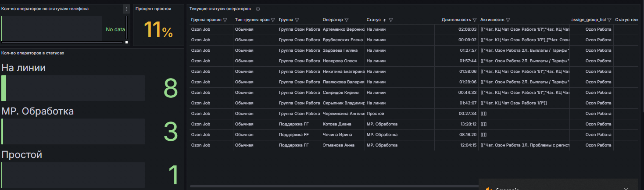Click the operators table horizontal scrollbar
This screenshot has width=644, height=190.
tap(333, 186)
